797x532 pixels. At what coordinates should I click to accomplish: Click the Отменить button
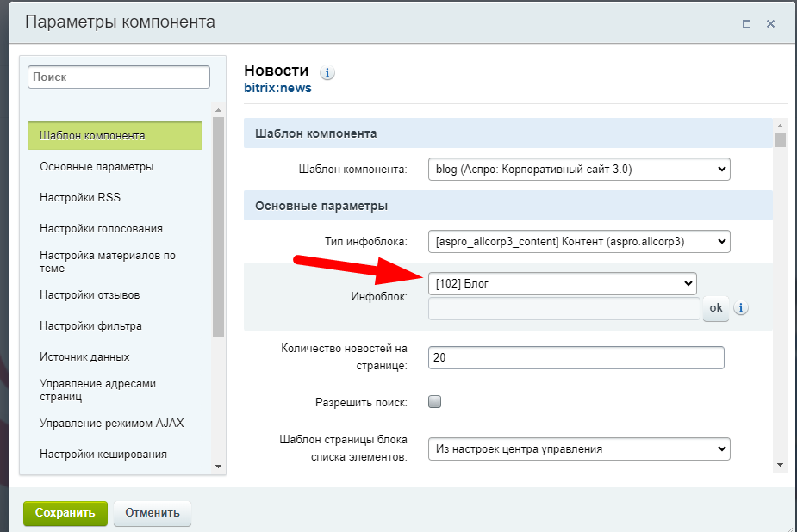153,513
